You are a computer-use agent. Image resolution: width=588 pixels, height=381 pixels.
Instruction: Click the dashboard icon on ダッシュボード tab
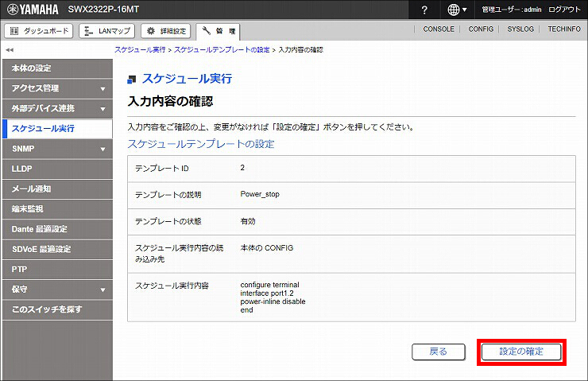tap(14, 31)
